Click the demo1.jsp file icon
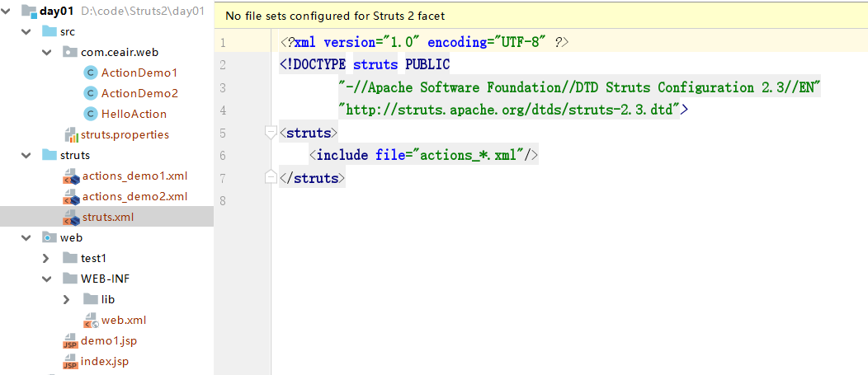Viewport: 868px width, 375px height. coord(70,341)
